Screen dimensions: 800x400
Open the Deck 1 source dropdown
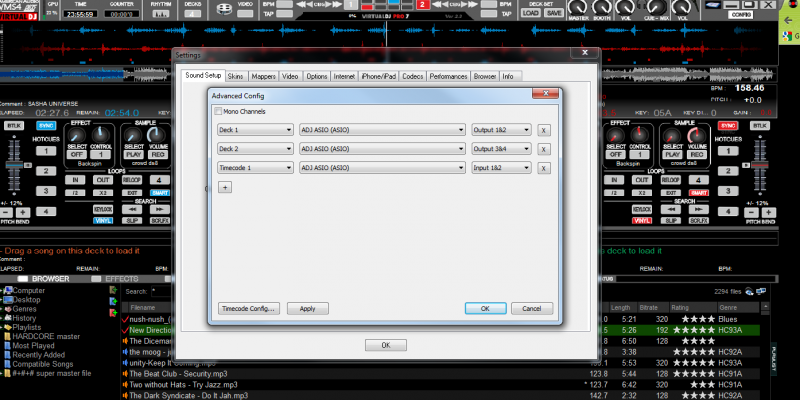255,130
